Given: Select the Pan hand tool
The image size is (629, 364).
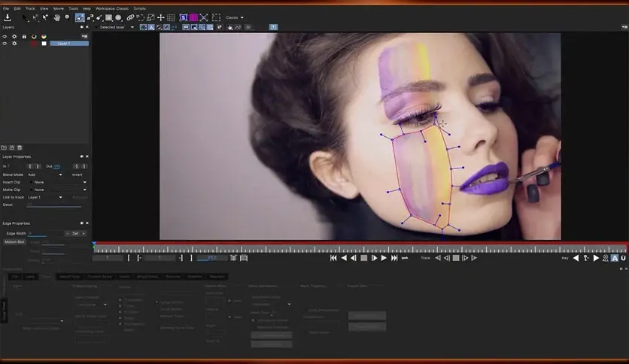Looking at the screenshot, I should (56, 17).
